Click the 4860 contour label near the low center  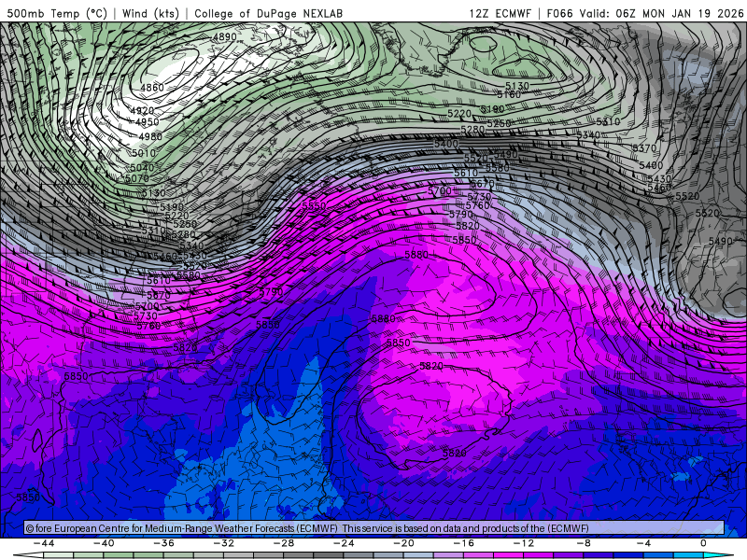pyautogui.click(x=152, y=88)
